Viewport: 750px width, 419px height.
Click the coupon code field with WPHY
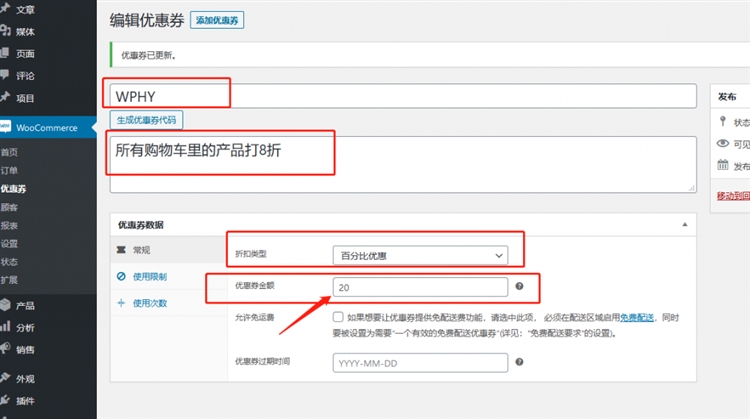pos(403,96)
